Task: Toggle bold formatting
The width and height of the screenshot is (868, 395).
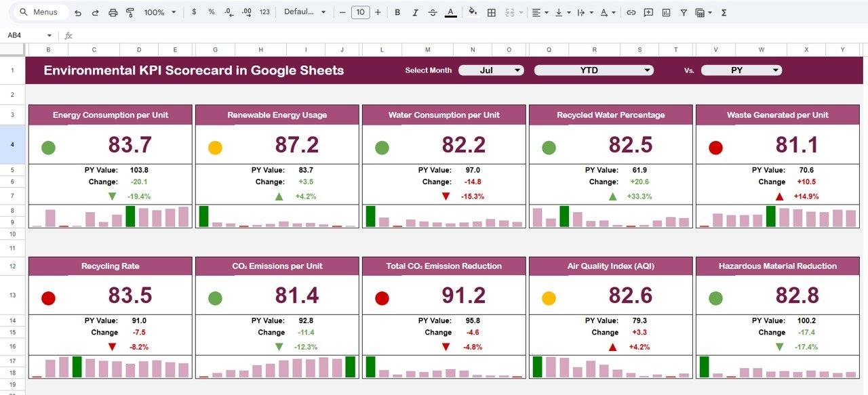Action: [397, 12]
